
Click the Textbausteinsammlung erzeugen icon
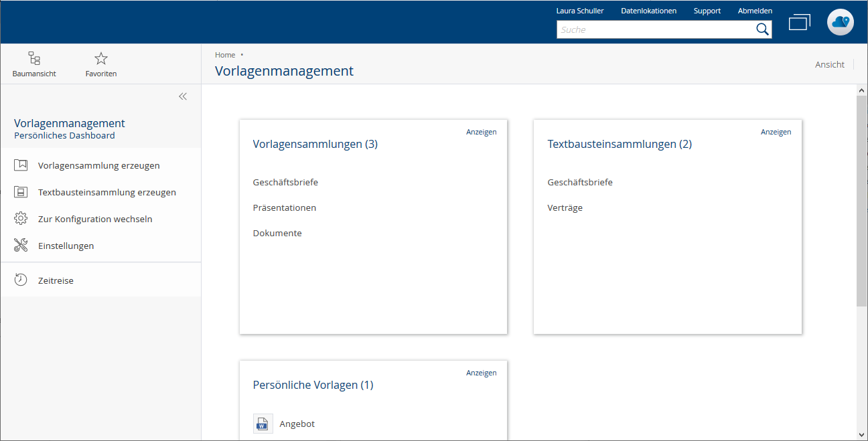point(21,192)
